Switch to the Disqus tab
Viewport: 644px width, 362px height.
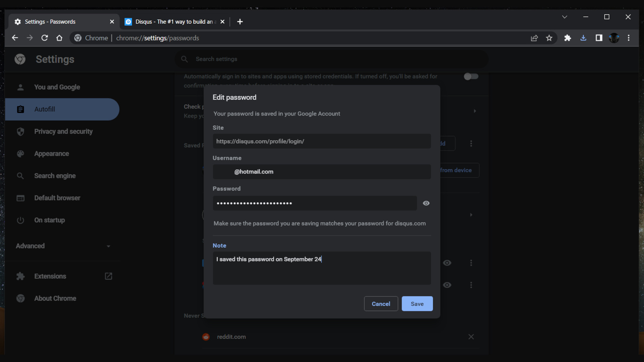coord(175,21)
